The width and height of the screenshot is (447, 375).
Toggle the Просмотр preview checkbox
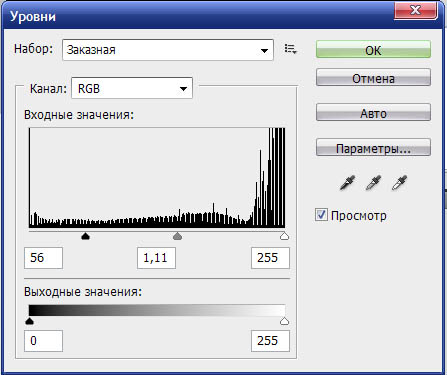click(x=321, y=215)
